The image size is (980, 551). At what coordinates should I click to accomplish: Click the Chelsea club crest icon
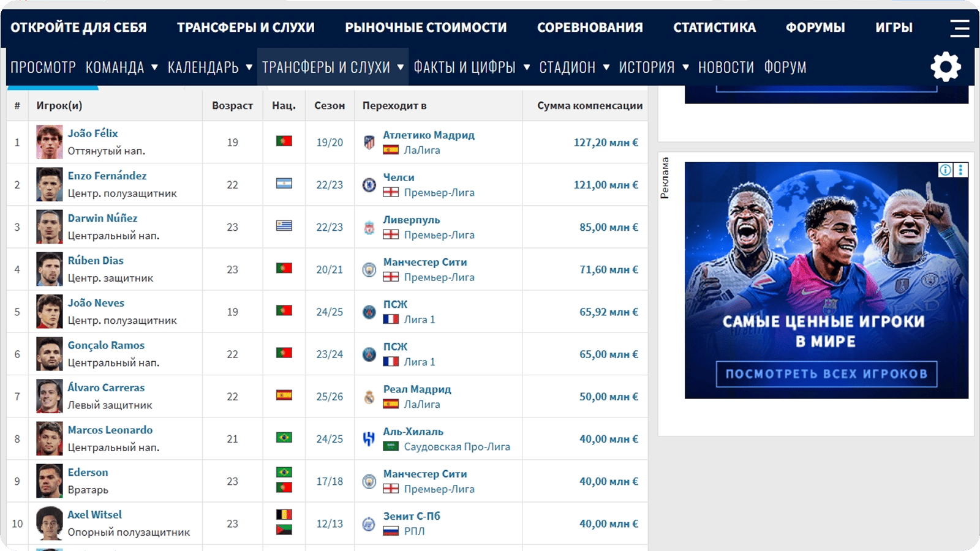pyautogui.click(x=369, y=185)
